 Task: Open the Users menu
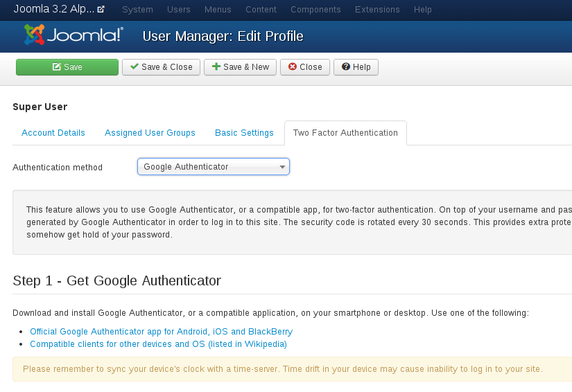[x=179, y=10]
